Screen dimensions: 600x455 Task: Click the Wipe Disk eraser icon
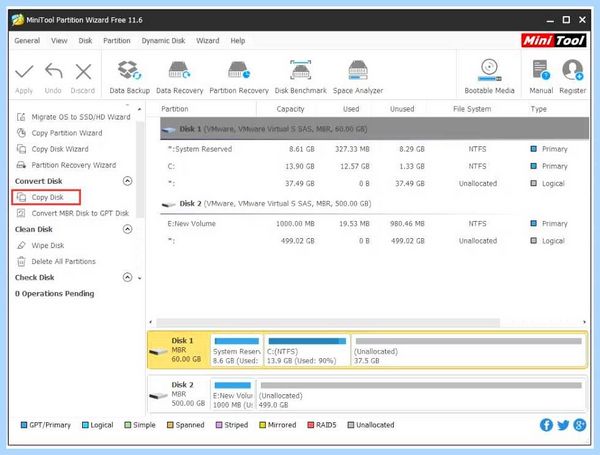pyautogui.click(x=21, y=245)
